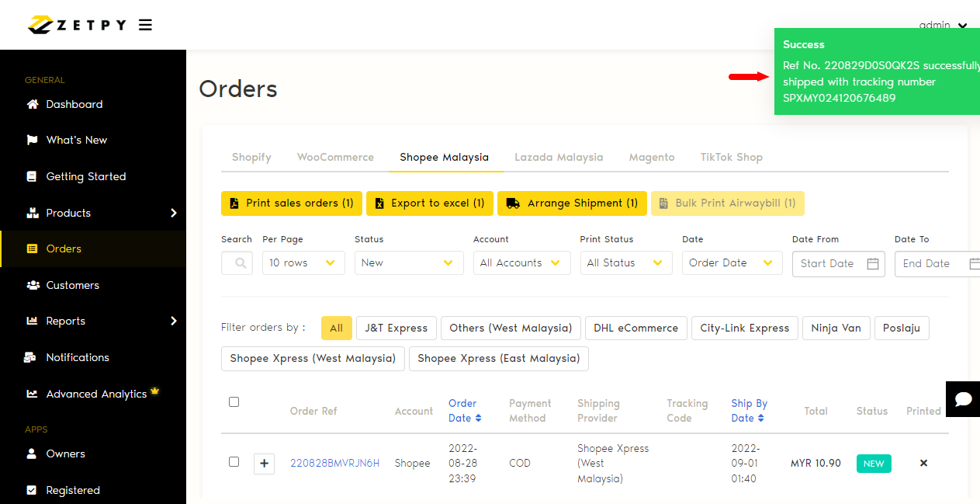The width and height of the screenshot is (980, 504).
Task: Click the Date To end date field
Action: pos(937,263)
